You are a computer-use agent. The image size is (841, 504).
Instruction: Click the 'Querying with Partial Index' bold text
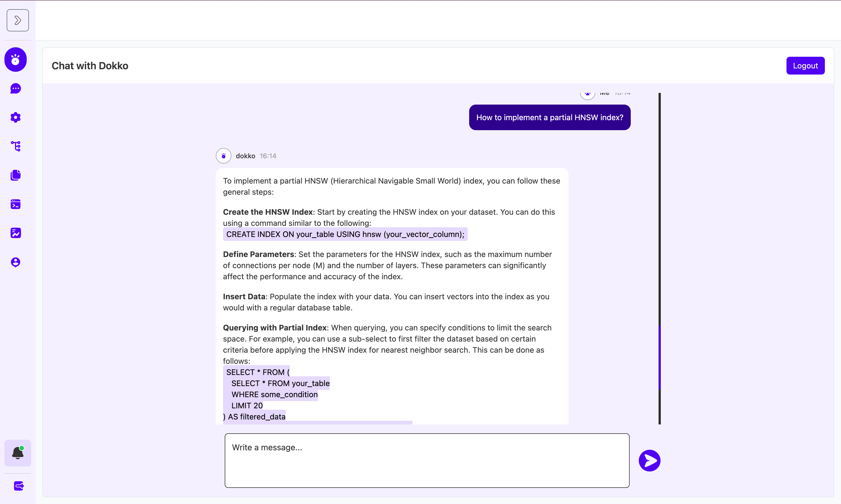point(275,328)
